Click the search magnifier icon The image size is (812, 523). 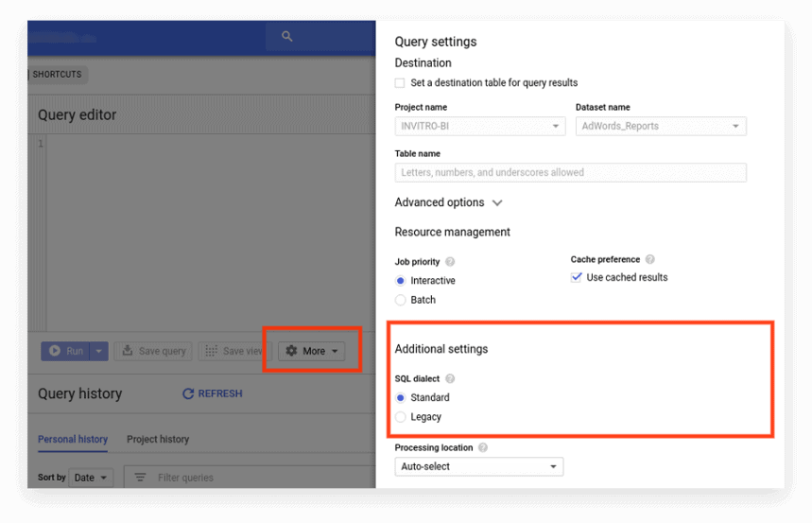pyautogui.click(x=287, y=37)
